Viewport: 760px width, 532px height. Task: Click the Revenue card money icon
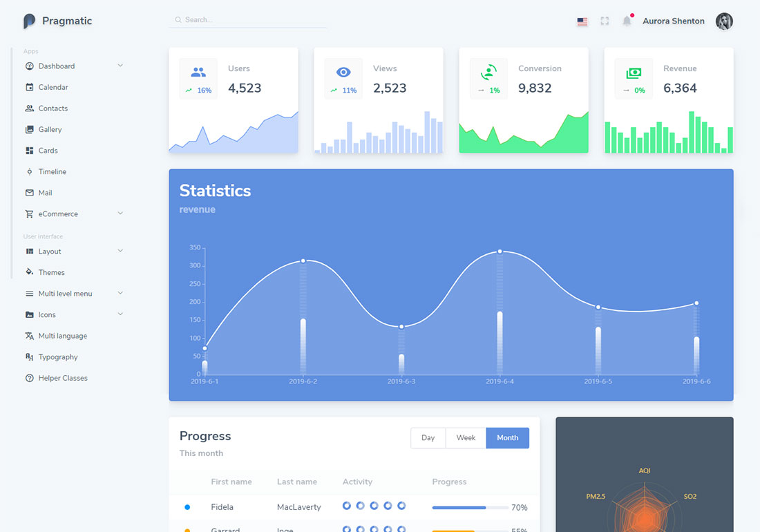click(x=634, y=73)
